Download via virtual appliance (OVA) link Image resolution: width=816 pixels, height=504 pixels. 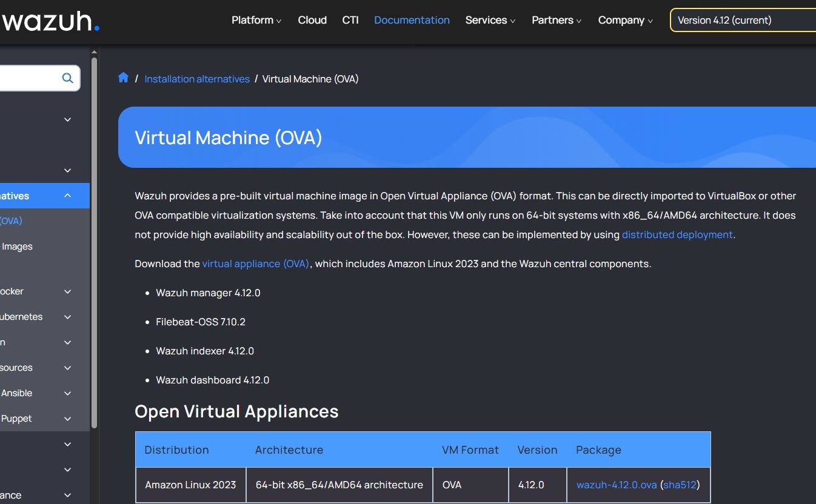click(256, 264)
